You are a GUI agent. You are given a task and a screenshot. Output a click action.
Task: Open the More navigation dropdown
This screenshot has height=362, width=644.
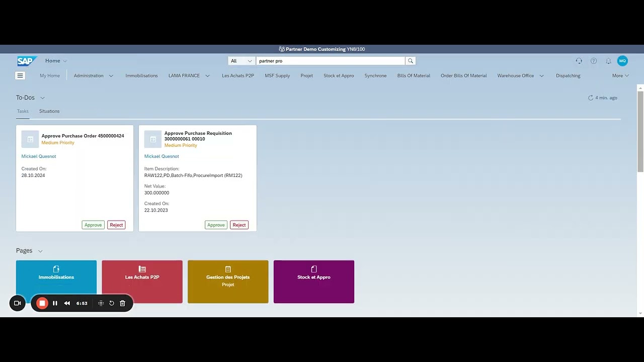(620, 76)
